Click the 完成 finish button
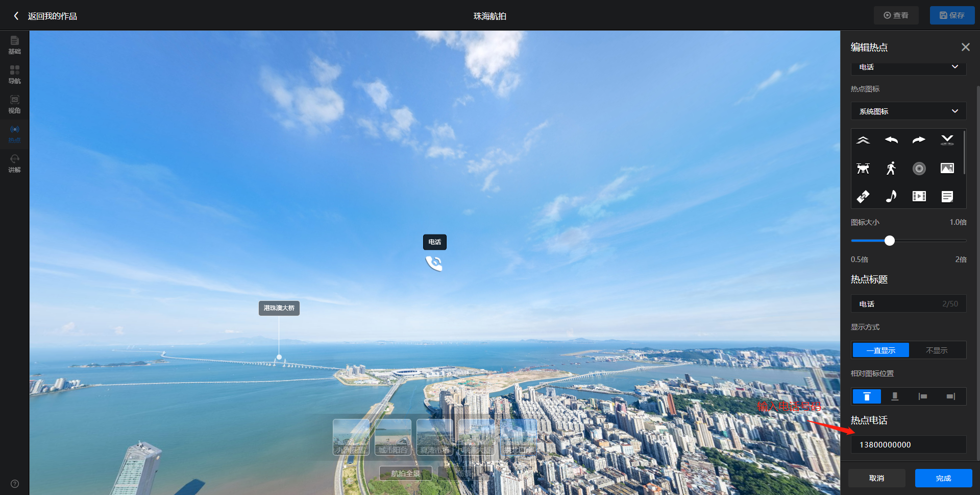This screenshot has width=980, height=495. point(943,478)
